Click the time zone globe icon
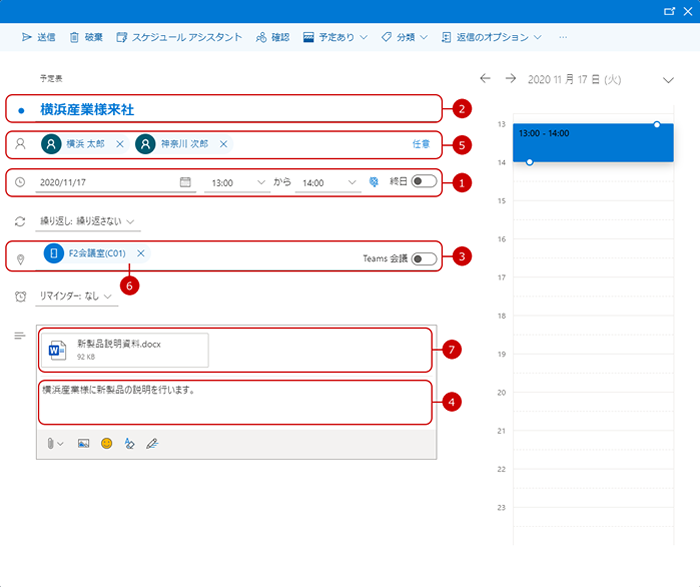 (374, 182)
